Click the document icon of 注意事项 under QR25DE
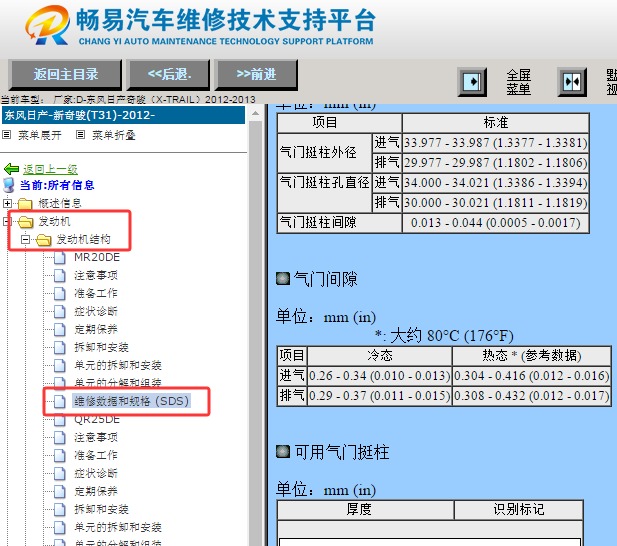Screen dimensions: 617x546 pos(59,438)
